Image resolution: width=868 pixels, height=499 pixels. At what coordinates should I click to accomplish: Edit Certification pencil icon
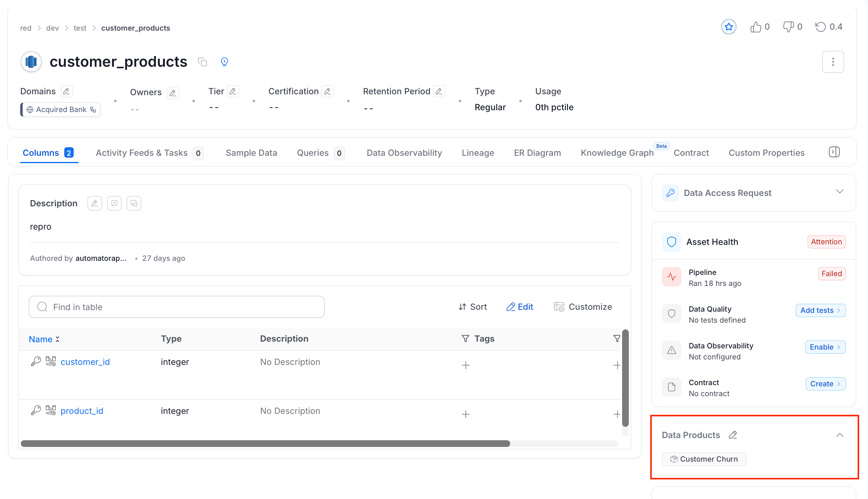(327, 91)
